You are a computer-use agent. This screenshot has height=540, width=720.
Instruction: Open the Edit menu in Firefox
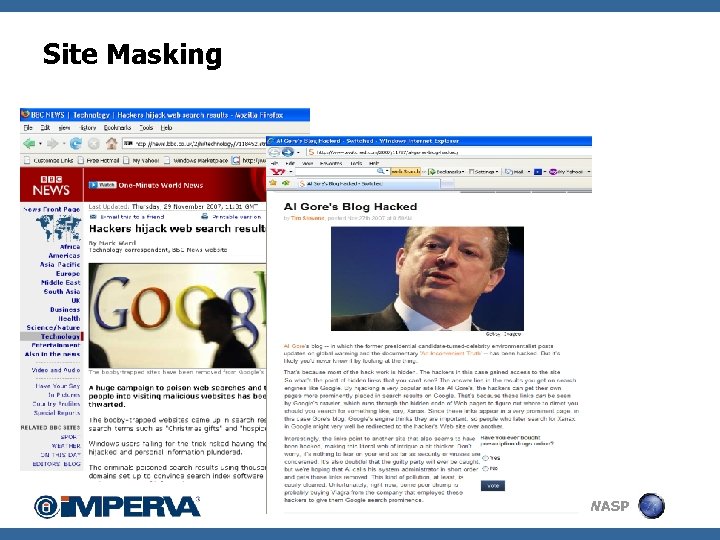coord(45,128)
